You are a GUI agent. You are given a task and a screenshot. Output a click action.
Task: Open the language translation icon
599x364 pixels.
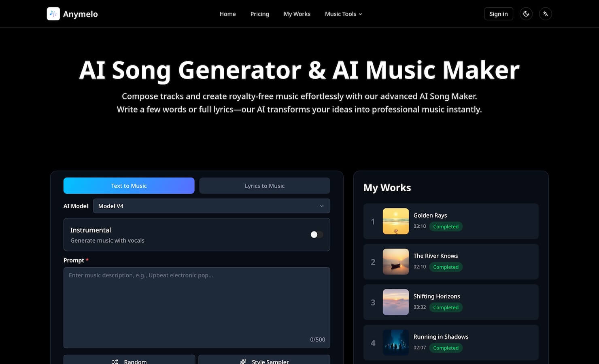click(545, 14)
